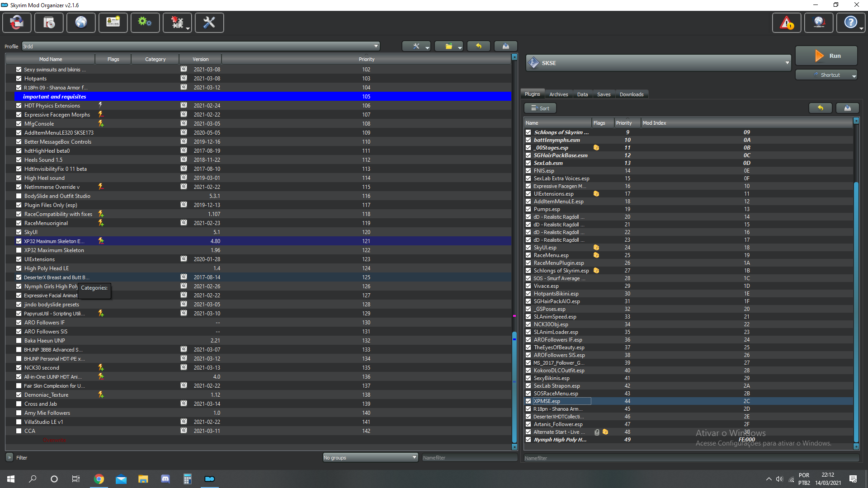This screenshot has height=488, width=868.
Task: Click the Sort plugins button
Action: coord(540,108)
